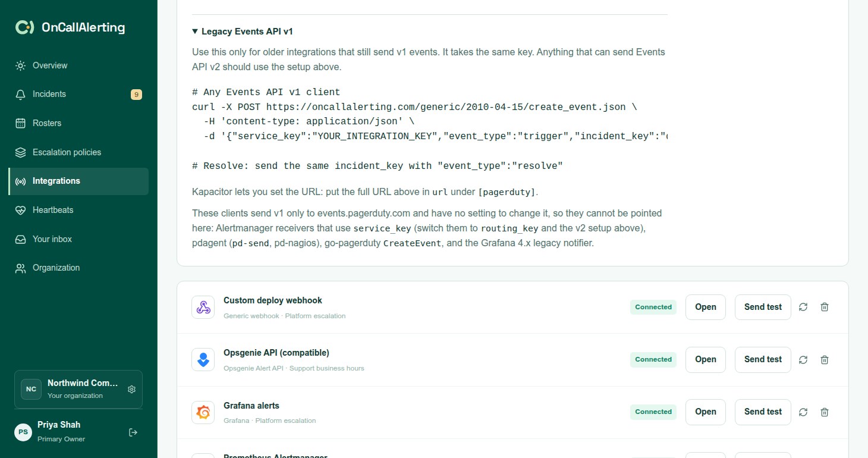The image size is (868, 458).
Task: Click the "Kapacitor lets you set the URL" sentence
Action: pos(364,192)
